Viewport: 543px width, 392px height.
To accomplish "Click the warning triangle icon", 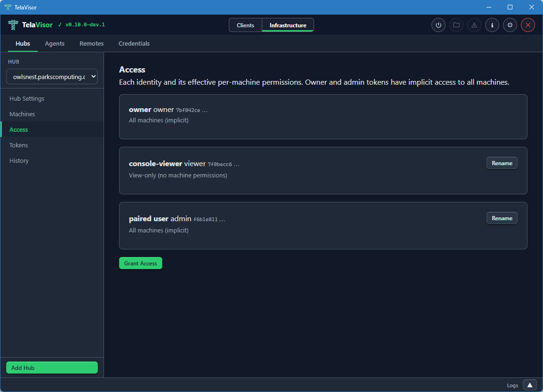I will coord(474,25).
